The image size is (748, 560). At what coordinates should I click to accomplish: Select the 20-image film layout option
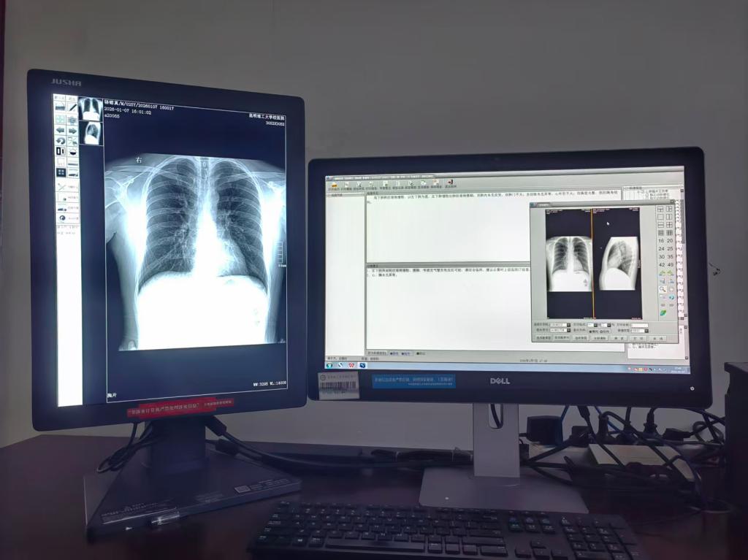[x=670, y=240]
